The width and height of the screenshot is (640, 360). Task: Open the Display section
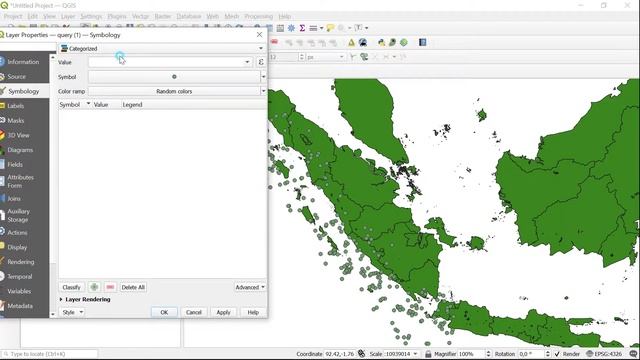tap(17, 247)
